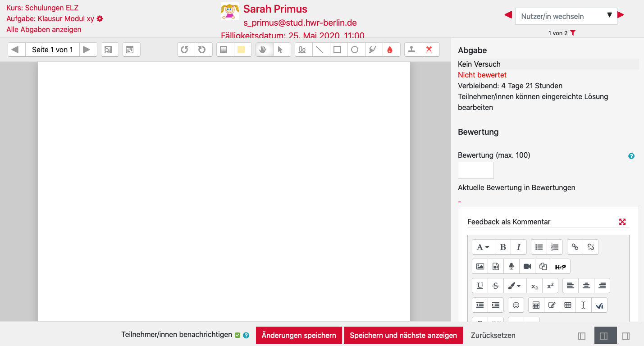
Task: Click the search comments icon
Action: (108, 50)
